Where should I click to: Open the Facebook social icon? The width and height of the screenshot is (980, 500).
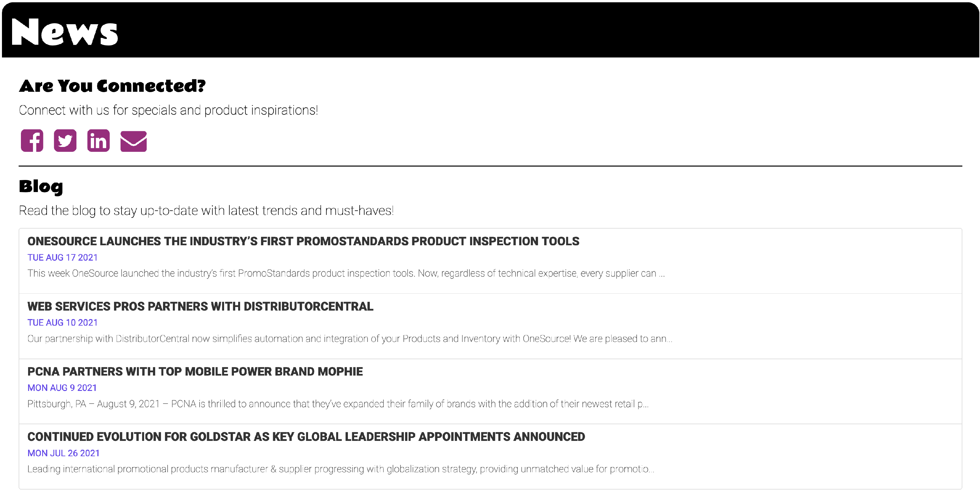click(32, 141)
